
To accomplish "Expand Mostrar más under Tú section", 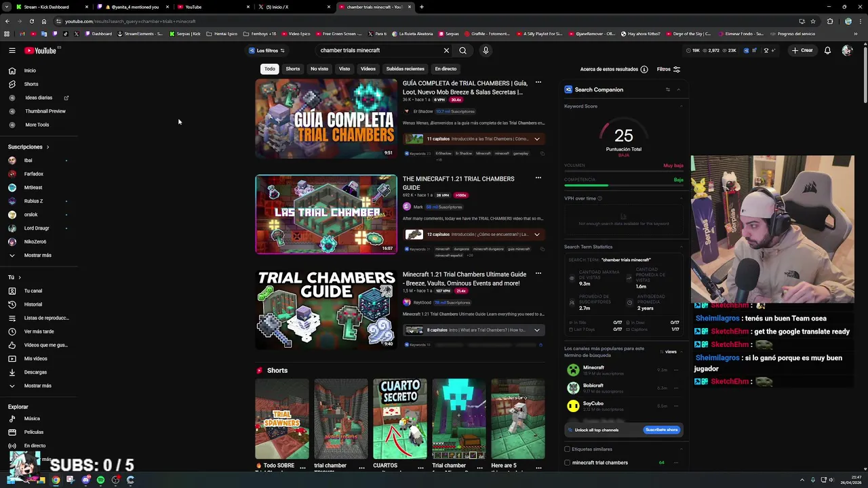I will click(39, 386).
